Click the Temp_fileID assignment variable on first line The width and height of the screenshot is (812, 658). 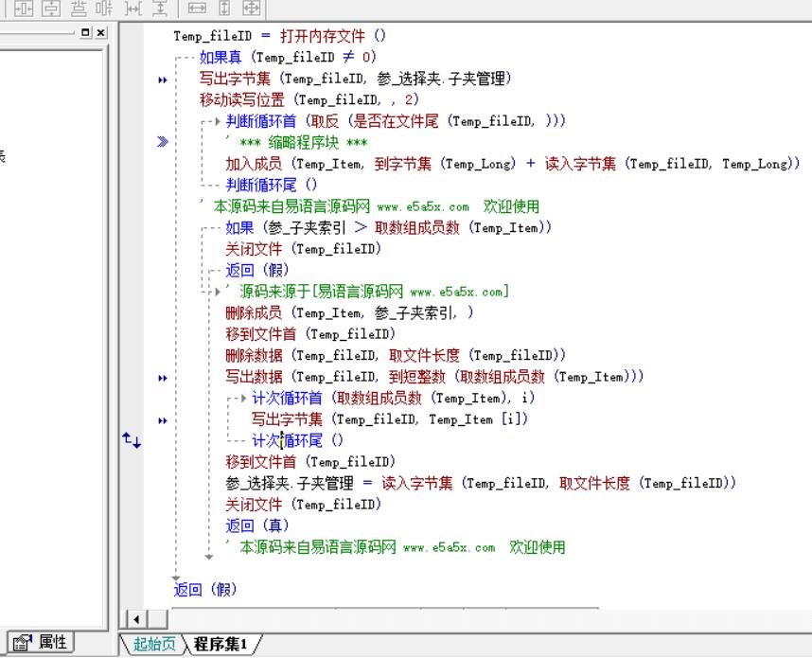[x=212, y=36]
